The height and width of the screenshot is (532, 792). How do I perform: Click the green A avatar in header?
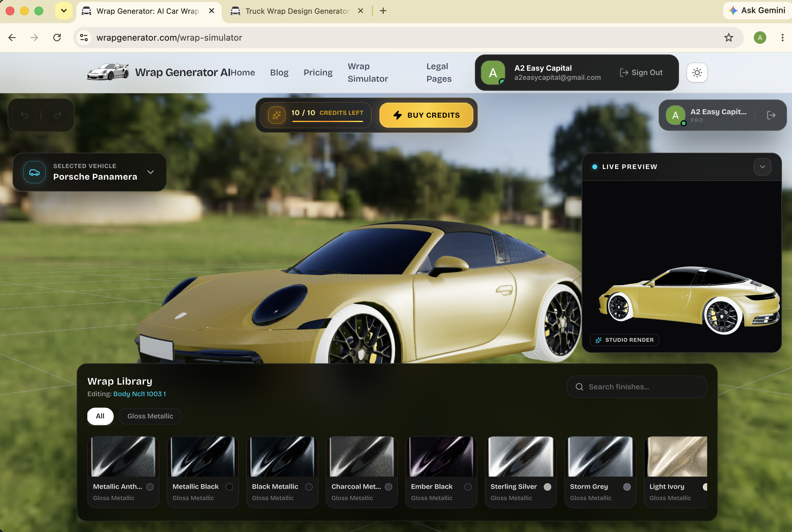point(493,73)
